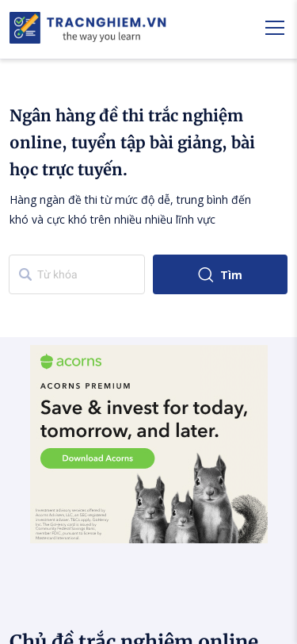Viewport: 297px width, 644px height.
Task: Click the smallest middle squirrel in ad
Action: point(181,517)
